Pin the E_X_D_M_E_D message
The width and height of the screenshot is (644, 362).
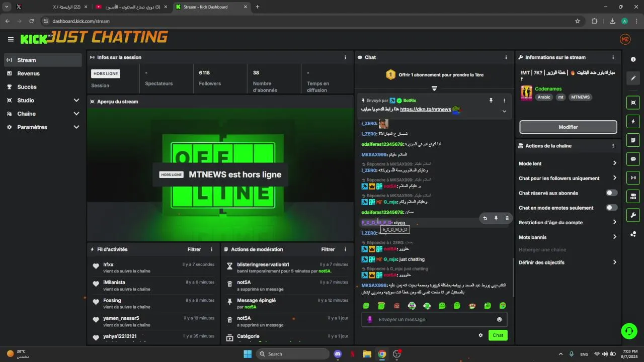click(x=496, y=218)
